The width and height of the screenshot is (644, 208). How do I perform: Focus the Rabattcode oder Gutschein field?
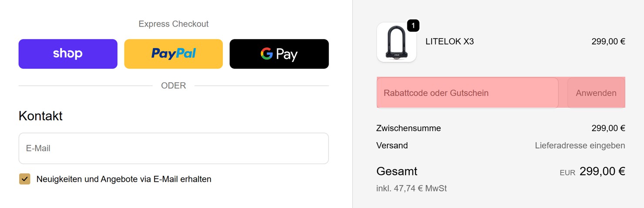point(467,93)
